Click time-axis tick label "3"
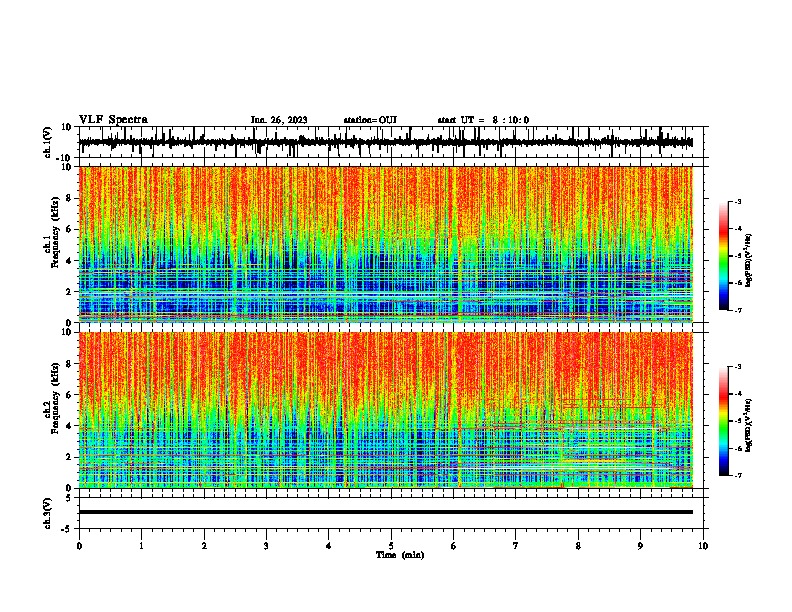The width and height of the screenshot is (792, 612). tap(266, 546)
